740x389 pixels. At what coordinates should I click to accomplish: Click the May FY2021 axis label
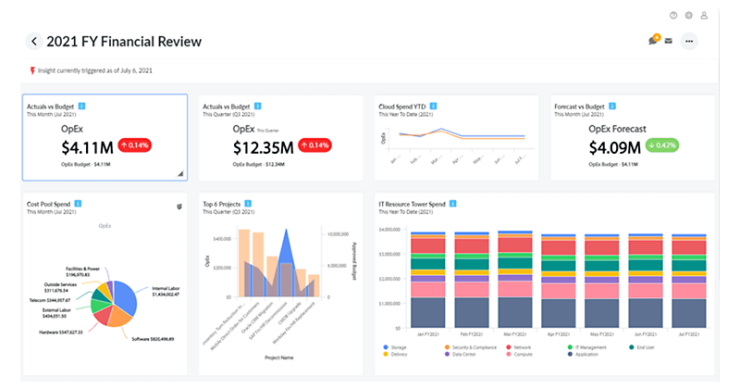602,334
